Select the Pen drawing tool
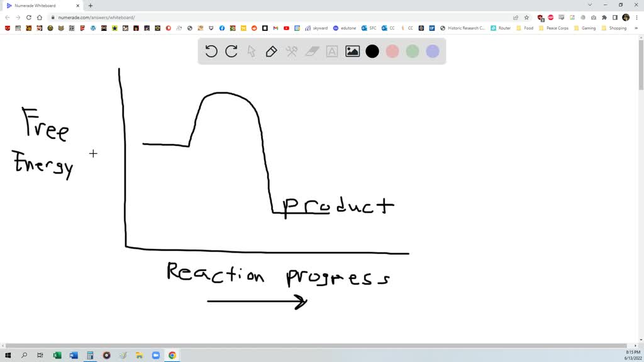 click(271, 51)
